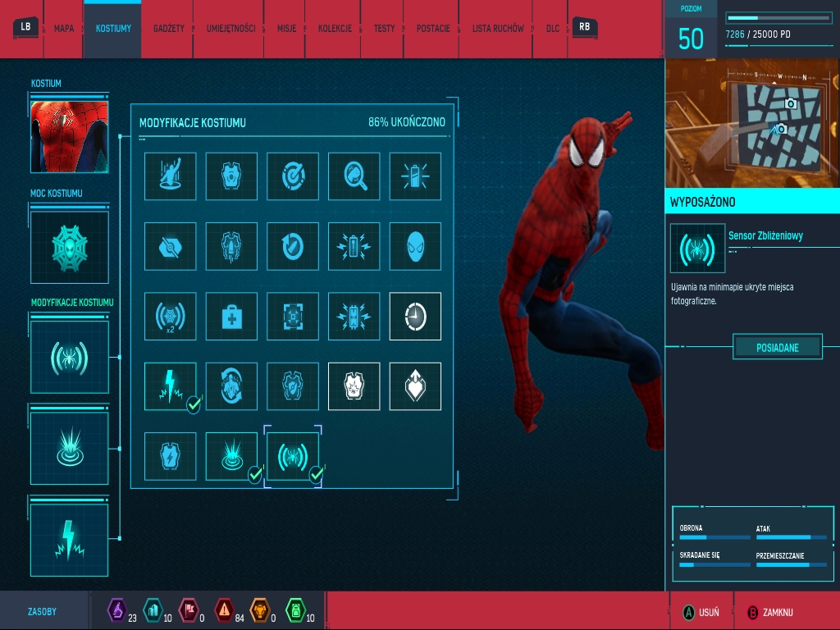Pick the glowing battery with straight rays mod
Image resolution: width=840 pixels, height=630 pixels.
pyautogui.click(x=415, y=176)
